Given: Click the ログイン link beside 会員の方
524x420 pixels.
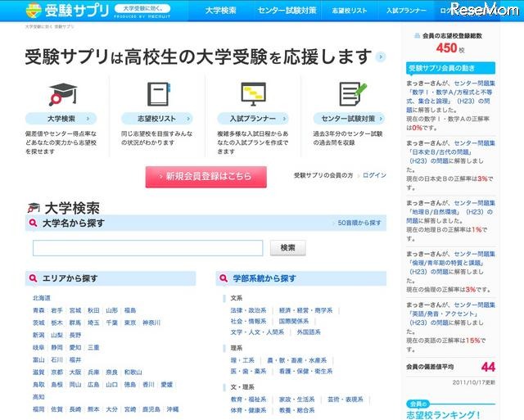Looking at the screenshot, I should point(374,175).
